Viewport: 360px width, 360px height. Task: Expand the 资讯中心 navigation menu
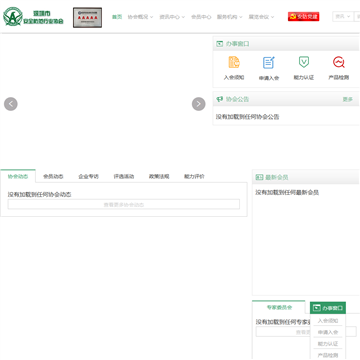172,17
